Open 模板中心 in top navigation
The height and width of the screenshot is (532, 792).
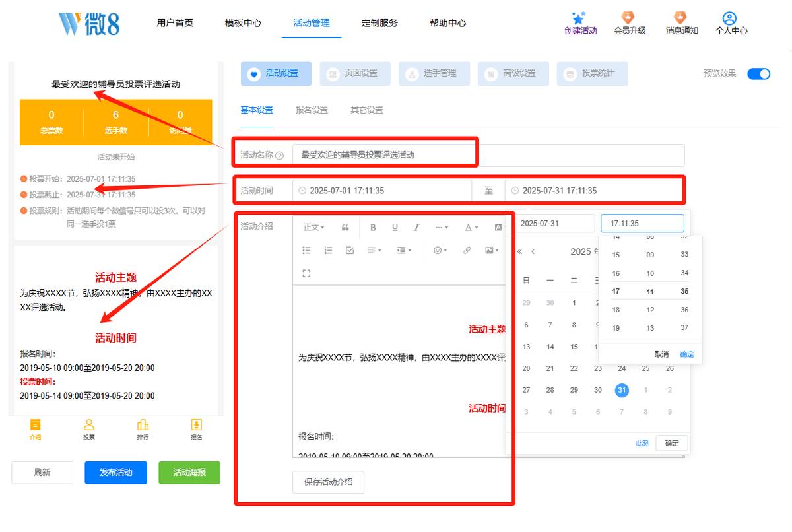point(243,23)
